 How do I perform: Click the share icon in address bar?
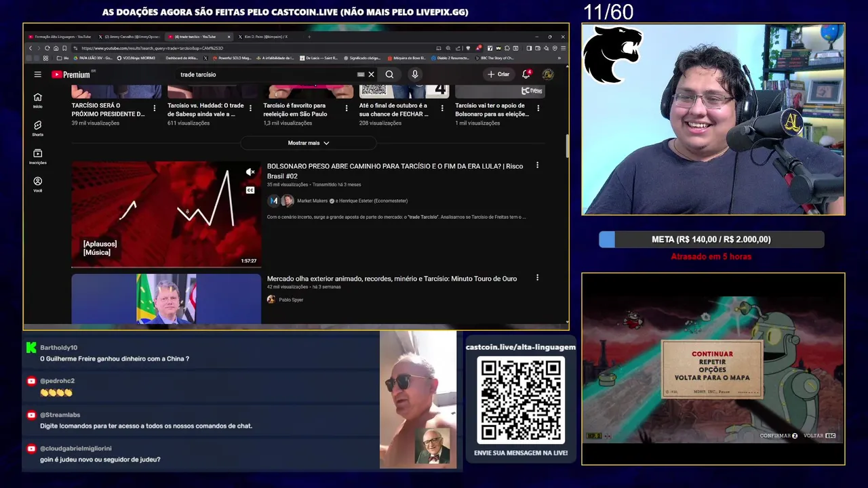[458, 48]
